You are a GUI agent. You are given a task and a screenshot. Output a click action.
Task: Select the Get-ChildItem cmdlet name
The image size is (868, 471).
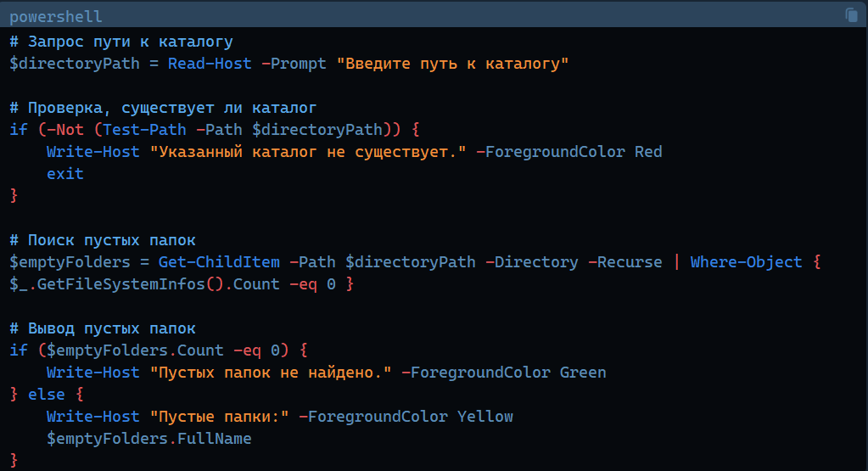click(219, 261)
